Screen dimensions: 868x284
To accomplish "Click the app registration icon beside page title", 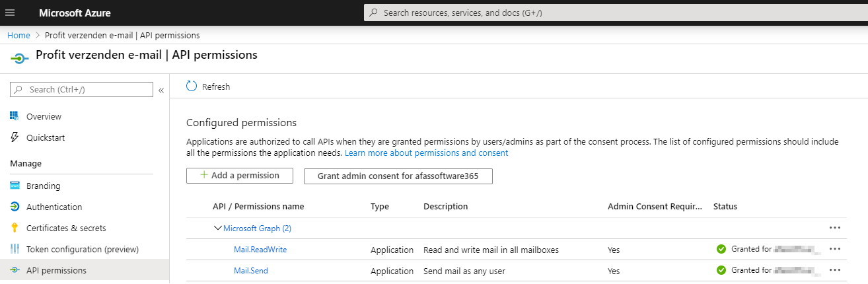I will [19, 58].
